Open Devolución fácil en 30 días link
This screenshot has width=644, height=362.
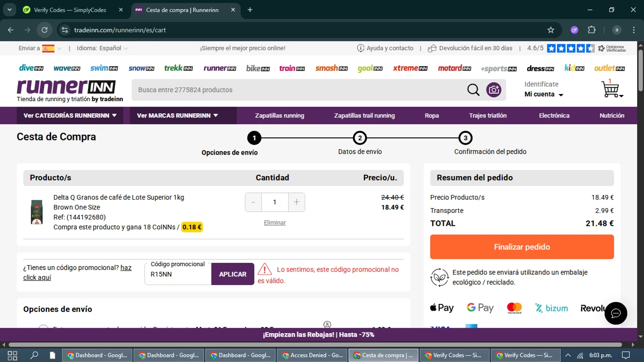pyautogui.click(x=470, y=48)
